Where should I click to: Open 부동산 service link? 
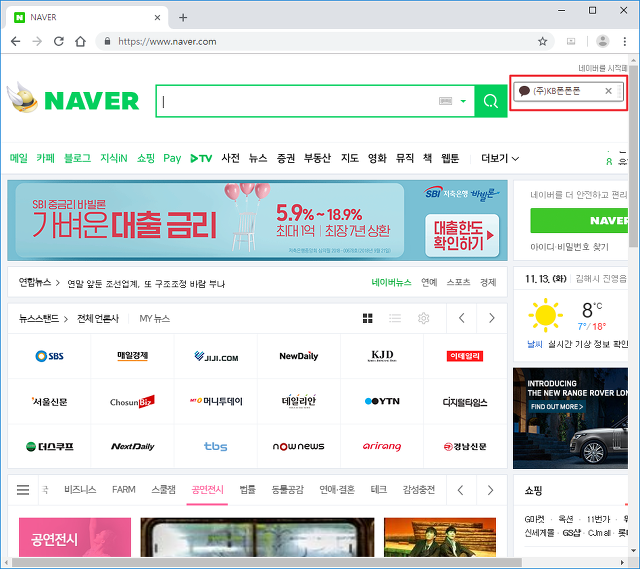[x=317, y=158]
